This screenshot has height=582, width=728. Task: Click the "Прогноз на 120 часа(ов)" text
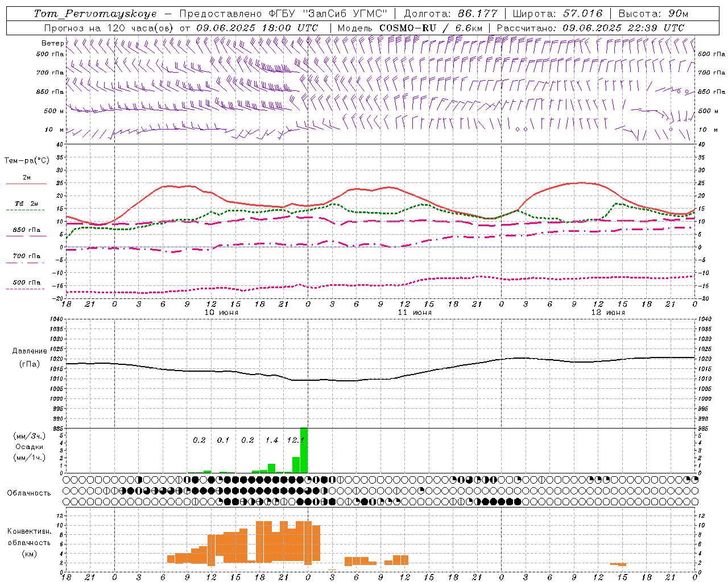coord(109,28)
